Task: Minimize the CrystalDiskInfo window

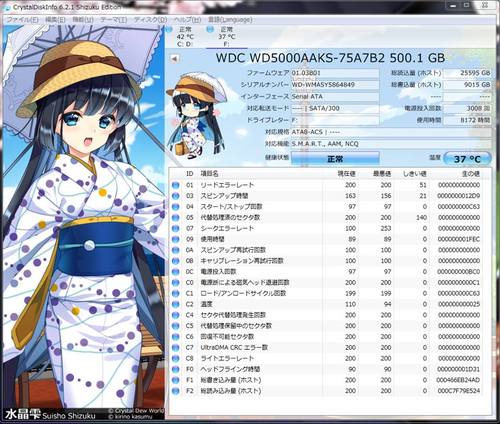Action: click(453, 6)
